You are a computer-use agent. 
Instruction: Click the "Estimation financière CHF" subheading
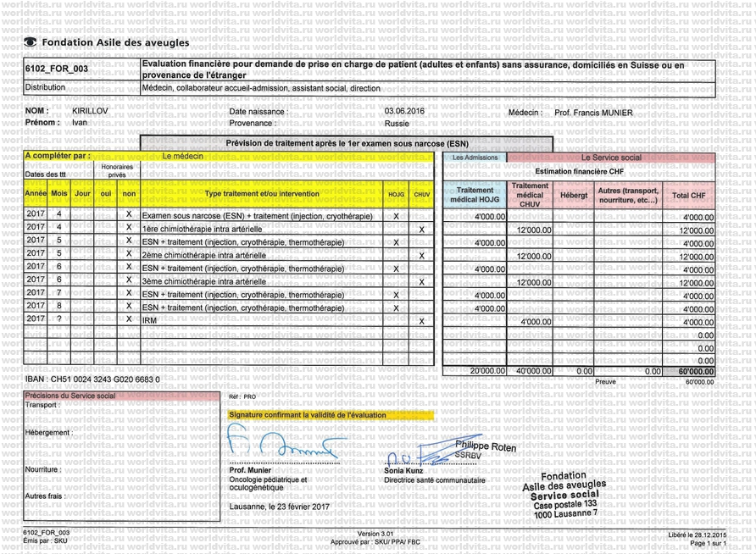coord(579,171)
